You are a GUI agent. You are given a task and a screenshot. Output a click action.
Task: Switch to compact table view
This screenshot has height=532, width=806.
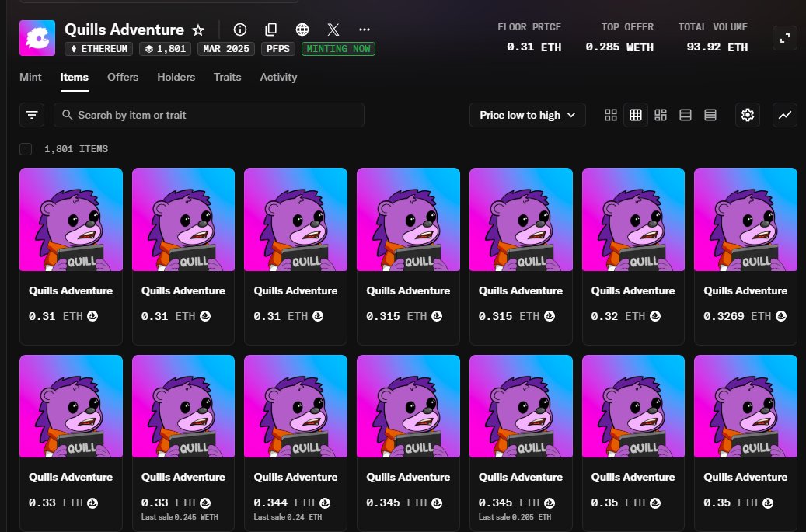(x=710, y=115)
